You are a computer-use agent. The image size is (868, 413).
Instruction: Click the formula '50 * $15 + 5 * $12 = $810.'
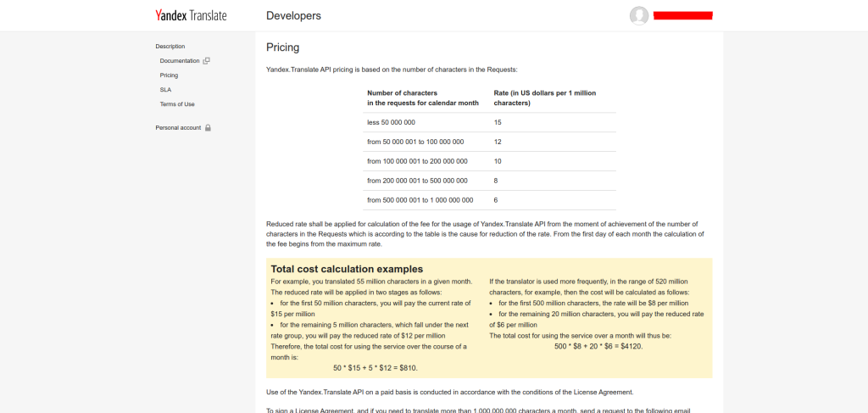point(376,367)
